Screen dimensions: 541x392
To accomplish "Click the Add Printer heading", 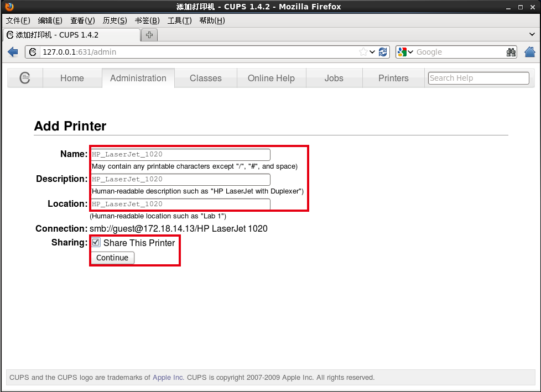I will [70, 126].
